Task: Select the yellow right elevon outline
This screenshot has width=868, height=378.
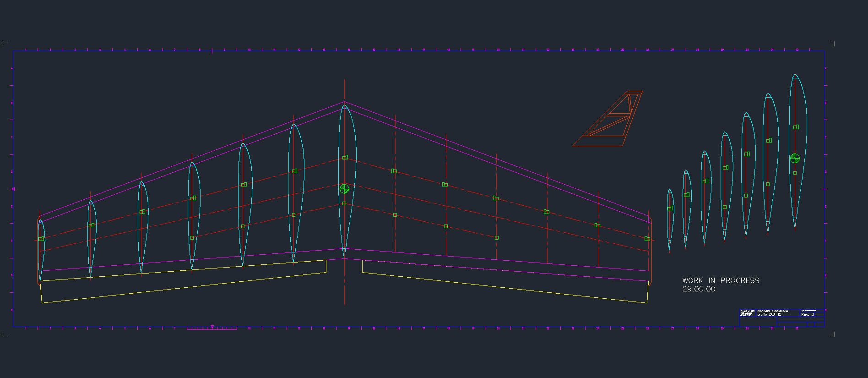Action: [x=504, y=287]
